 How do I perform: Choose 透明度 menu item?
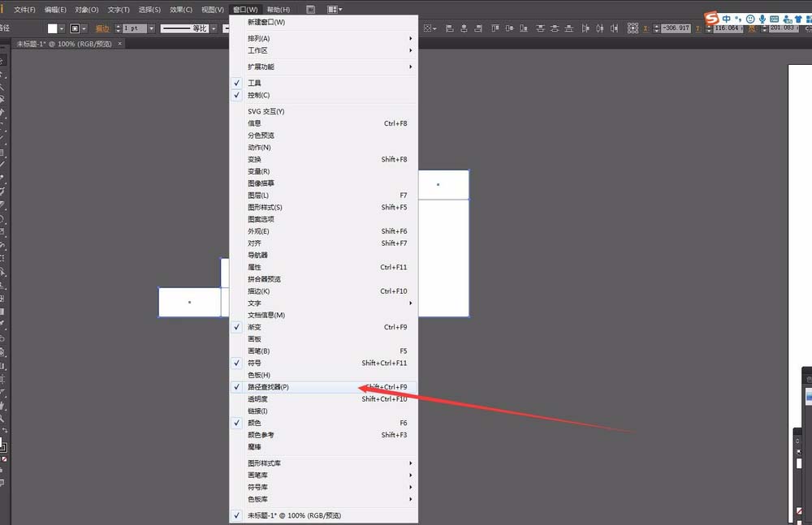click(324, 399)
